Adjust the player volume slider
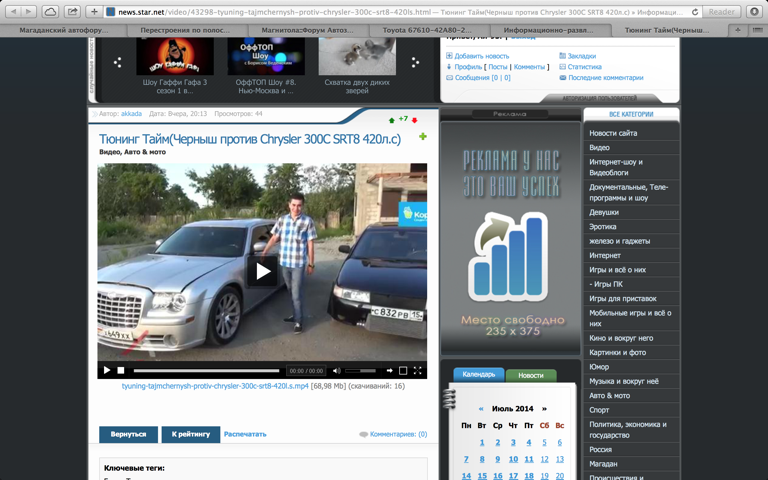 [x=360, y=371]
